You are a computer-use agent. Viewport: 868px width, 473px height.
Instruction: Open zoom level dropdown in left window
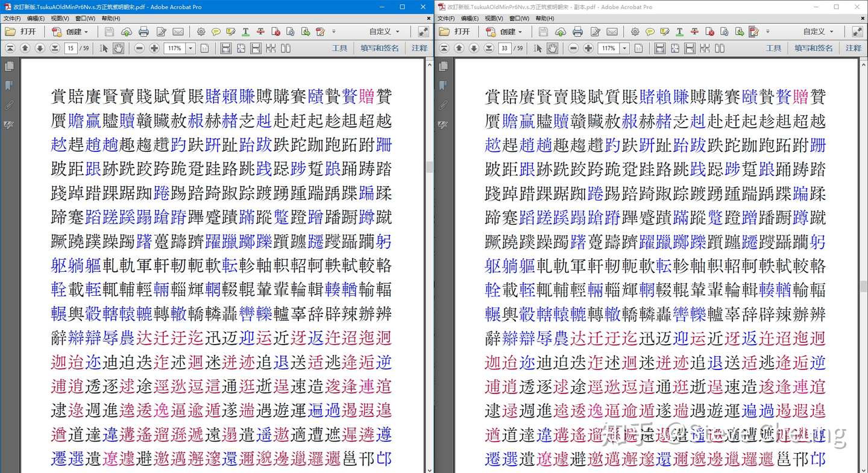coord(191,48)
